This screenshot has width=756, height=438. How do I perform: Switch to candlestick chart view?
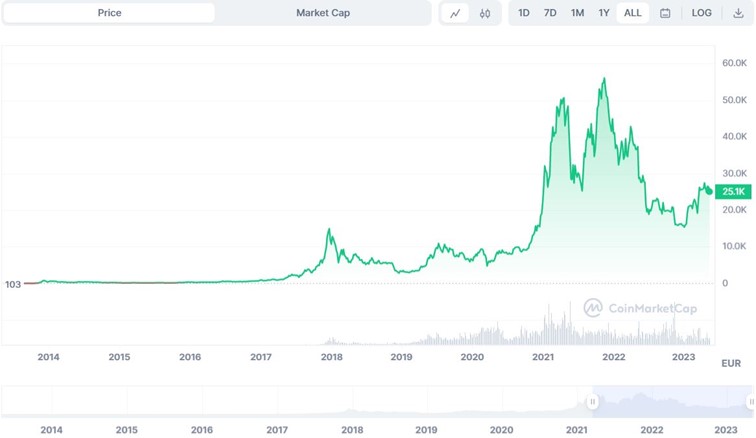pos(485,13)
